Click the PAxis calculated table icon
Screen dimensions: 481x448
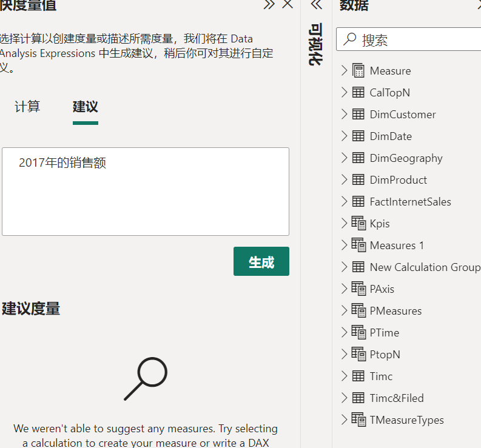click(358, 289)
